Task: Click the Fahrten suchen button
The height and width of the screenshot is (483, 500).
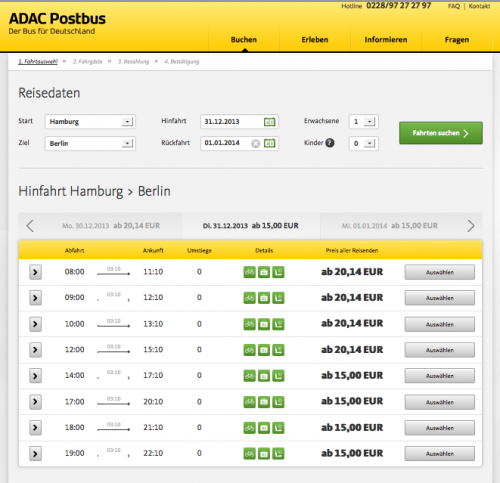Action: point(441,133)
